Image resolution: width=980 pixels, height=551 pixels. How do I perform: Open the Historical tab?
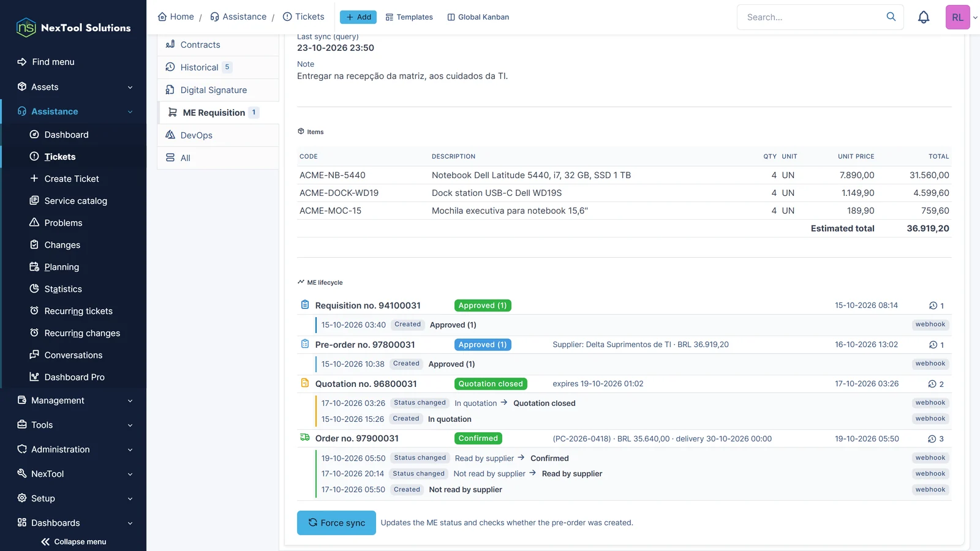(x=219, y=67)
